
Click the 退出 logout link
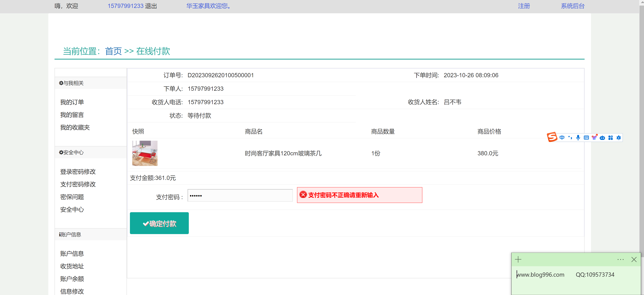pos(151,6)
